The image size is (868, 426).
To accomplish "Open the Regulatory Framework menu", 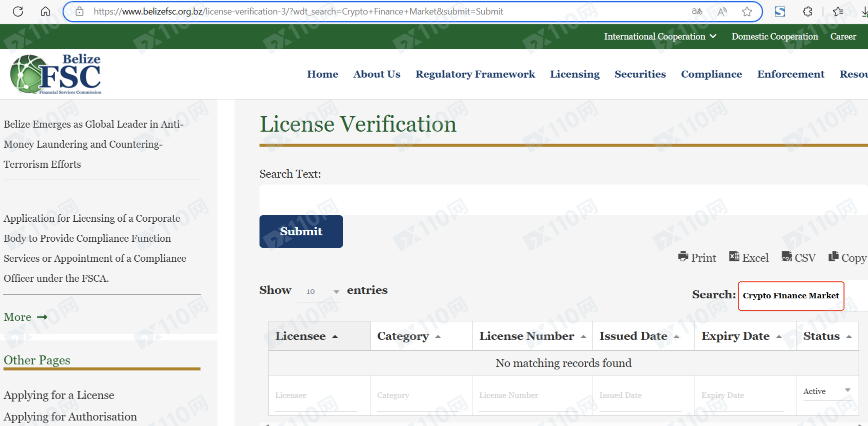I will pyautogui.click(x=475, y=74).
